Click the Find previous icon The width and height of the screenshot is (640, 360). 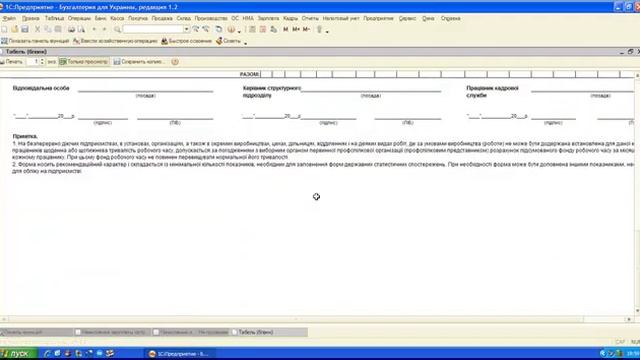206,29
